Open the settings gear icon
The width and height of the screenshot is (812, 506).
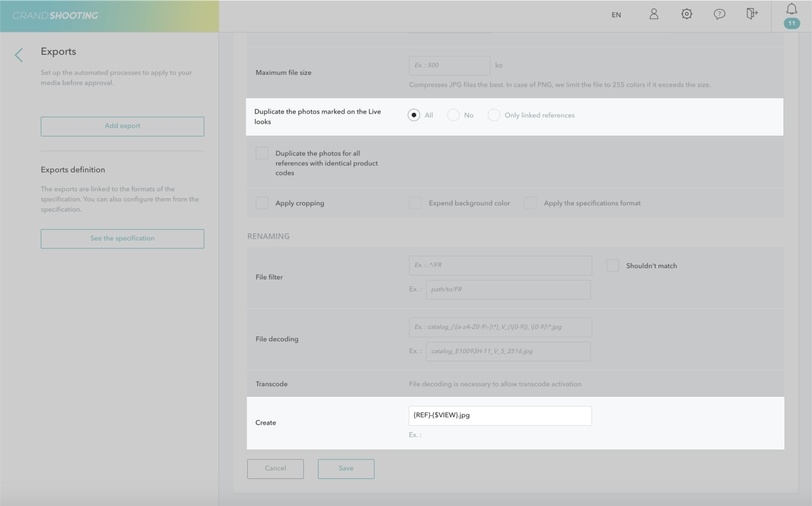coord(687,15)
